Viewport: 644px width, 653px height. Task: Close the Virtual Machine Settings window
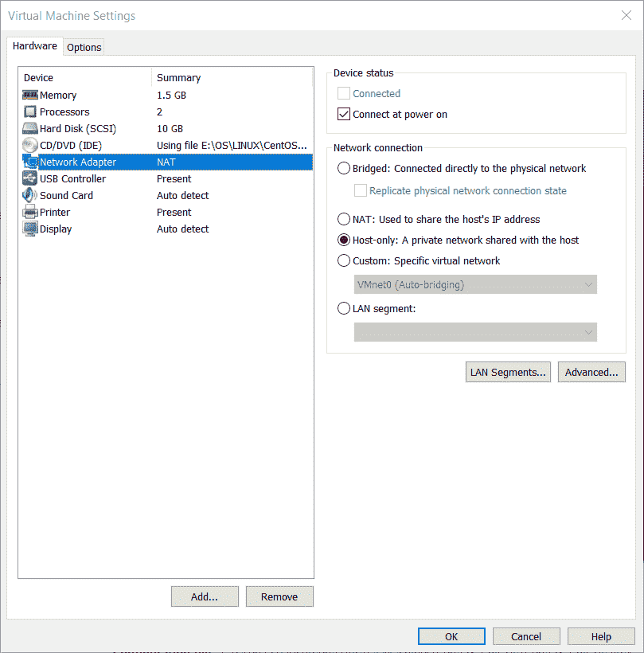(x=626, y=15)
